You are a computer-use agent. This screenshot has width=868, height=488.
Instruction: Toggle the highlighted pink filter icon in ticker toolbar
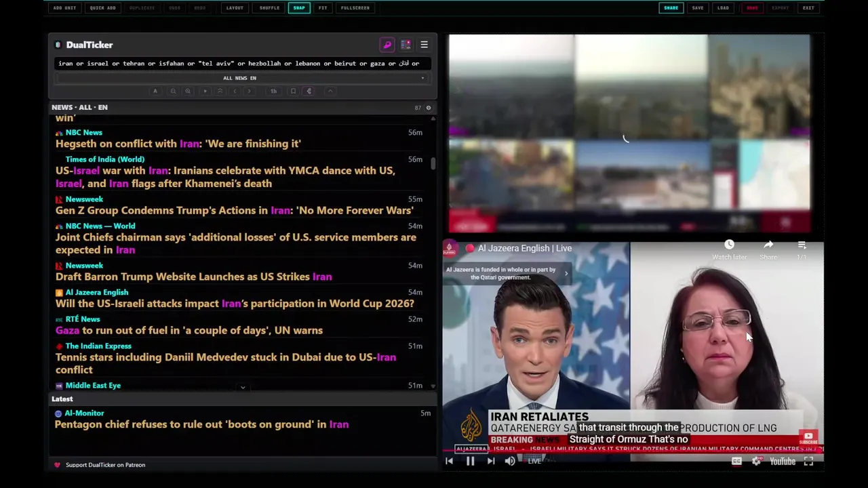(x=309, y=91)
